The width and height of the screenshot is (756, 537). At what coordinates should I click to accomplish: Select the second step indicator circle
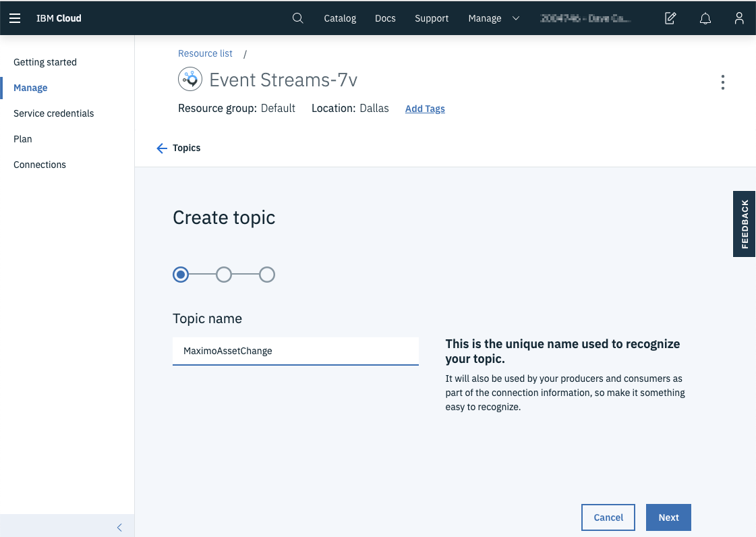click(x=224, y=275)
